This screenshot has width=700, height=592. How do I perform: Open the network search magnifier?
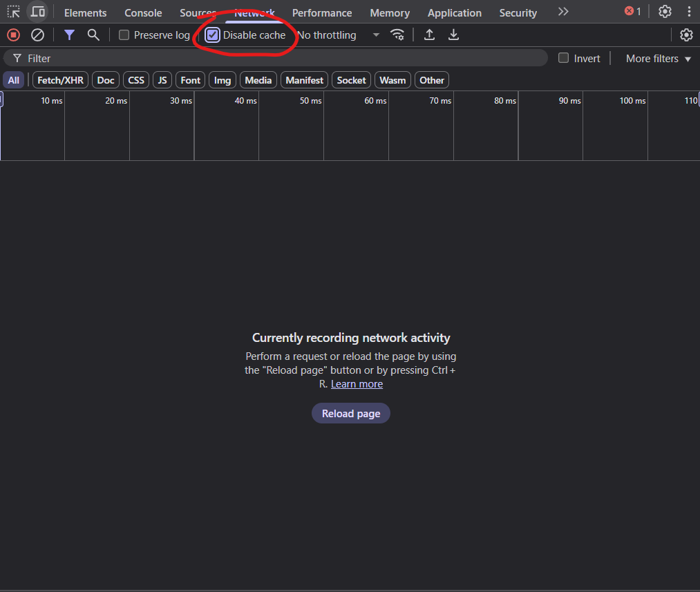93,35
